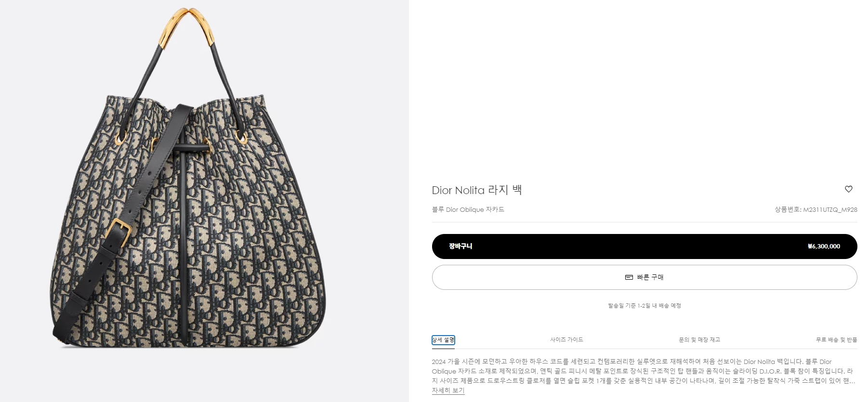Open the Oblique bag product image
The height and width of the screenshot is (402, 868).
(188, 177)
